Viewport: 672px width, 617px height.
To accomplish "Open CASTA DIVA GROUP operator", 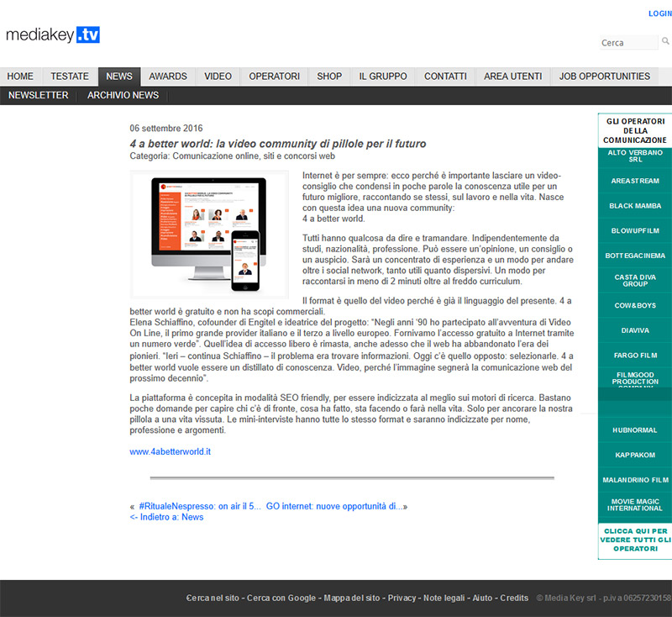I will 634,280.
